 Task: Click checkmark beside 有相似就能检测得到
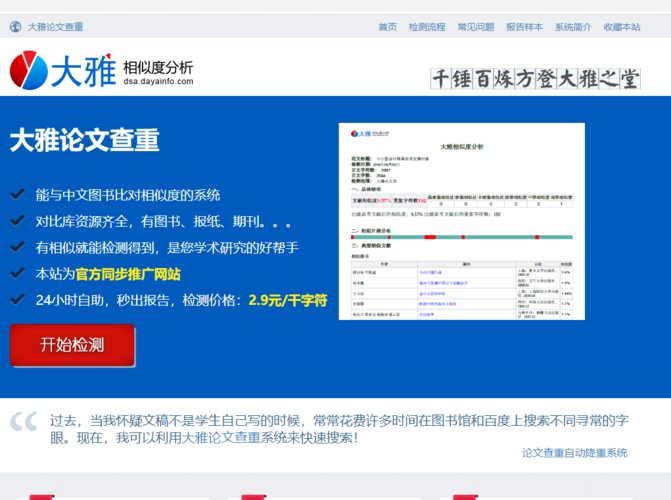pyautogui.click(x=18, y=247)
